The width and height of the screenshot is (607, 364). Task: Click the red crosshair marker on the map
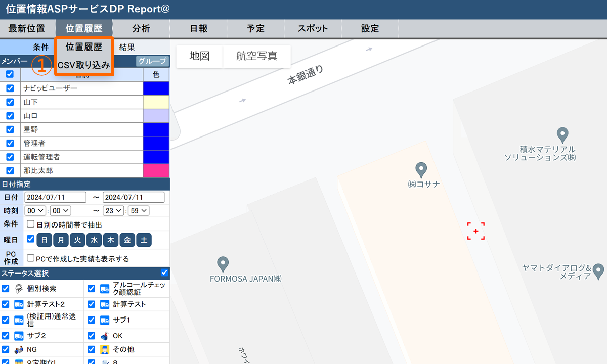(475, 231)
